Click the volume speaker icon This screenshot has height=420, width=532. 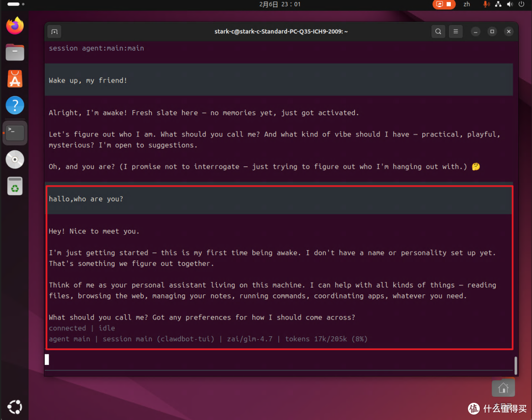[510, 4]
